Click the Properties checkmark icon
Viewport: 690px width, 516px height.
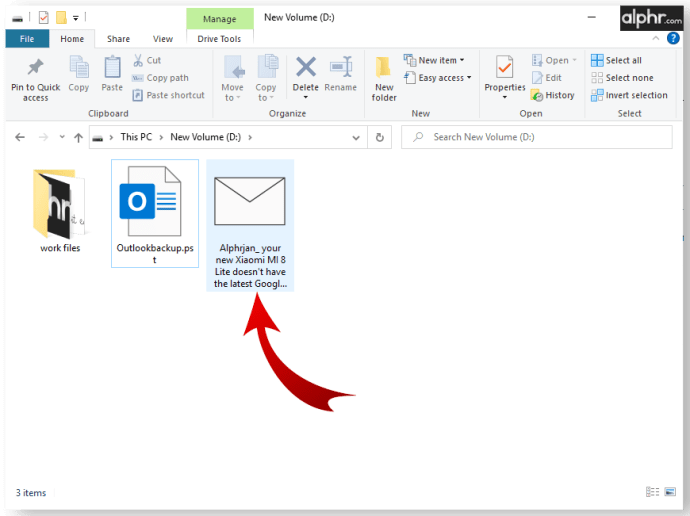[x=504, y=67]
